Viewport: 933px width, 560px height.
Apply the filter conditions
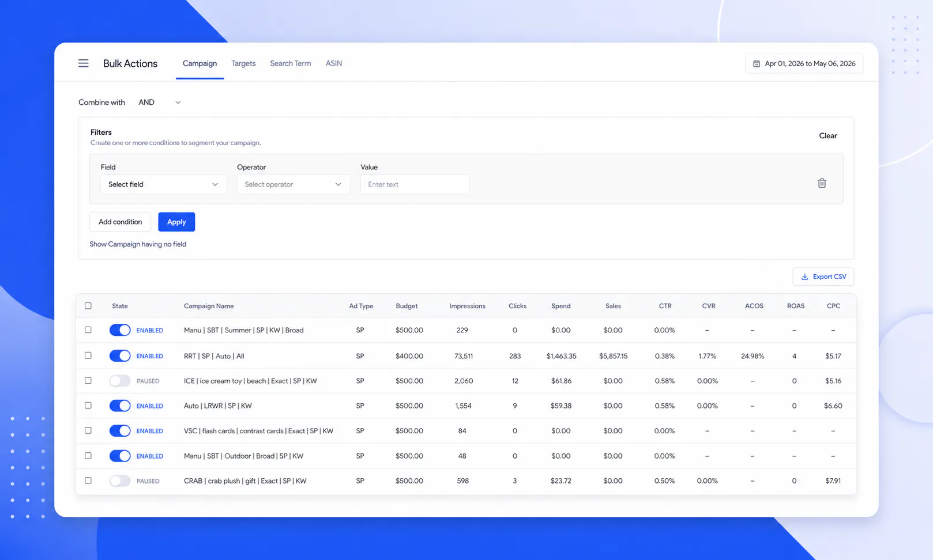pyautogui.click(x=176, y=222)
